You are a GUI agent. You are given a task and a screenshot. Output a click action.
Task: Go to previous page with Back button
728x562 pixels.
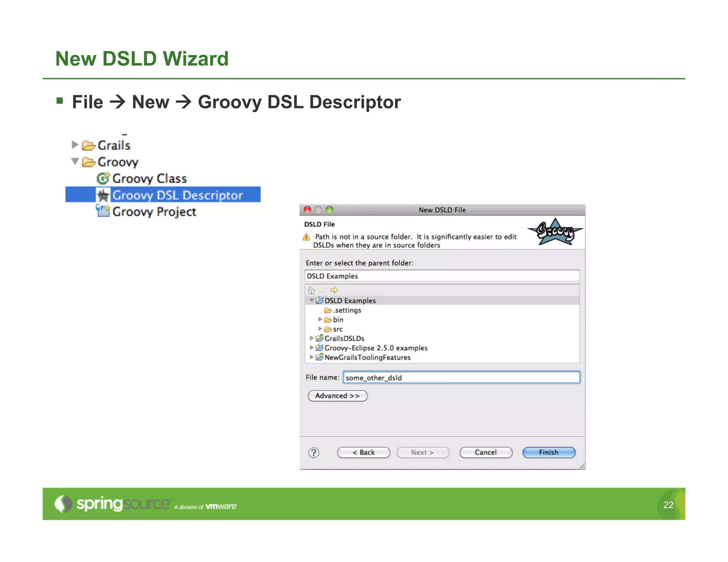363,453
